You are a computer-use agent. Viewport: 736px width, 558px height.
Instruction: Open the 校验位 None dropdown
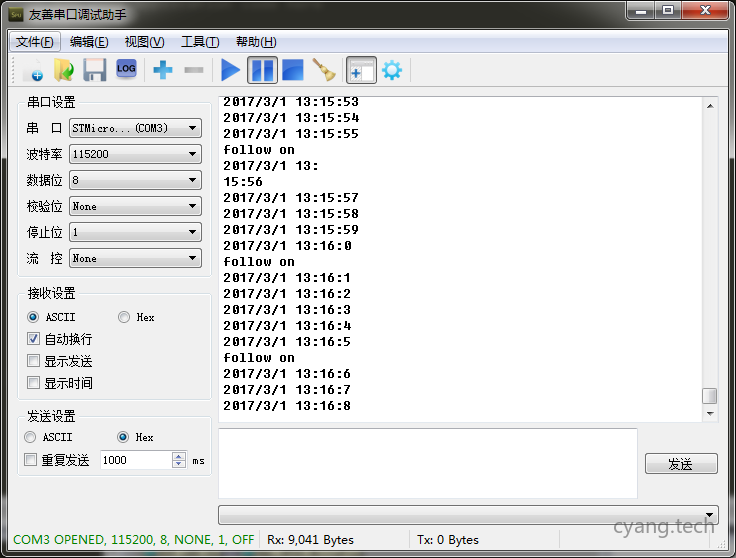135,206
